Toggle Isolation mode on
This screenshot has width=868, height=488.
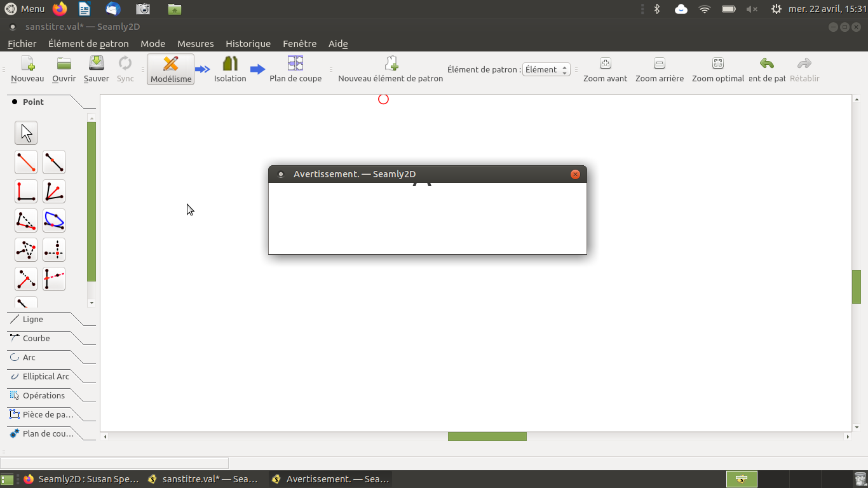230,69
